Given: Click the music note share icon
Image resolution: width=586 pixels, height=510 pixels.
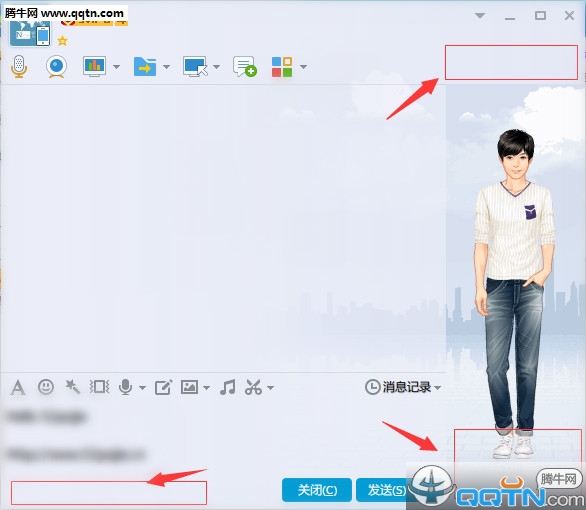Looking at the screenshot, I should 228,387.
